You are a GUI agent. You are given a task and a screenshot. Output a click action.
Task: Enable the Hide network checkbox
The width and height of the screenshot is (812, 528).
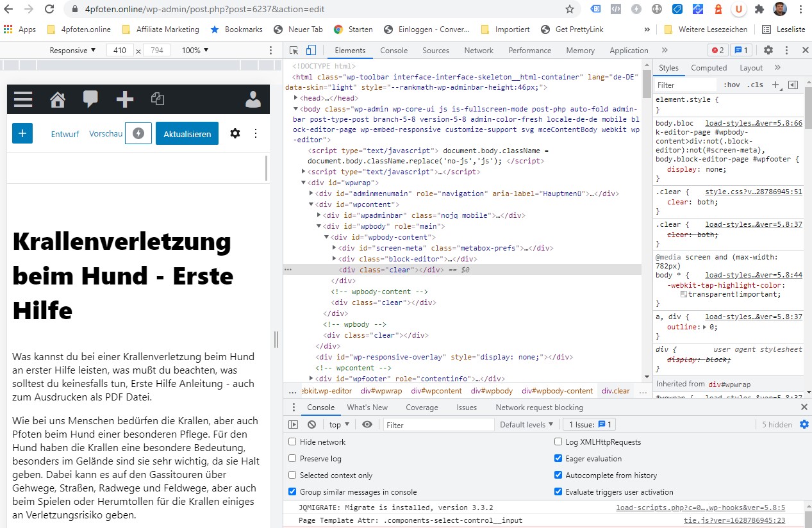tap(292, 441)
